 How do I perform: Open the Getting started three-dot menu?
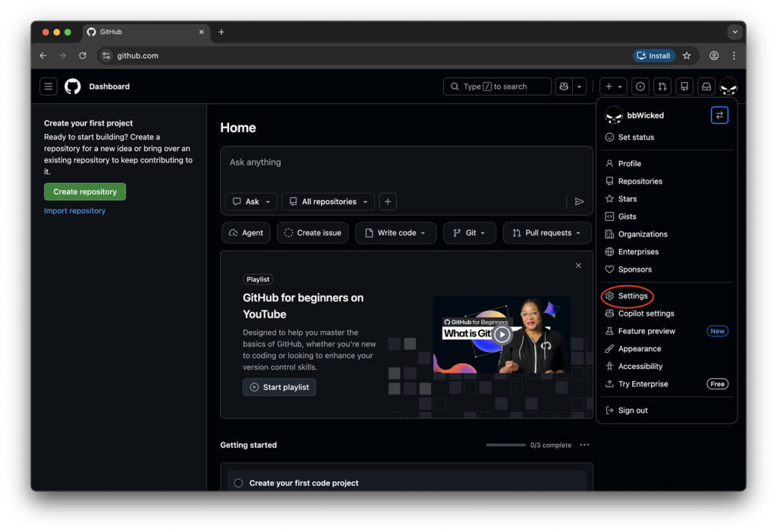584,445
